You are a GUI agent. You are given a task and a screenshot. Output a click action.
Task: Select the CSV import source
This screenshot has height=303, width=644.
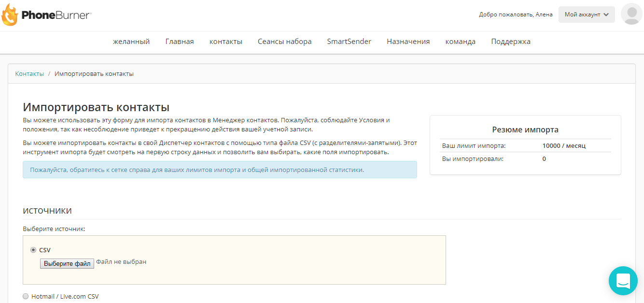[x=33, y=249]
